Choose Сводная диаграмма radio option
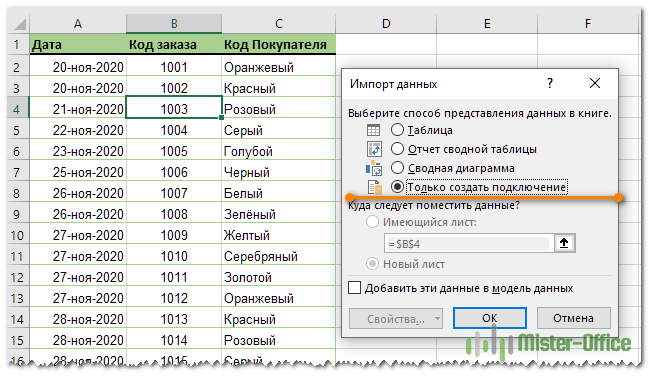Image resolution: width=648 pixels, height=379 pixels. (397, 168)
